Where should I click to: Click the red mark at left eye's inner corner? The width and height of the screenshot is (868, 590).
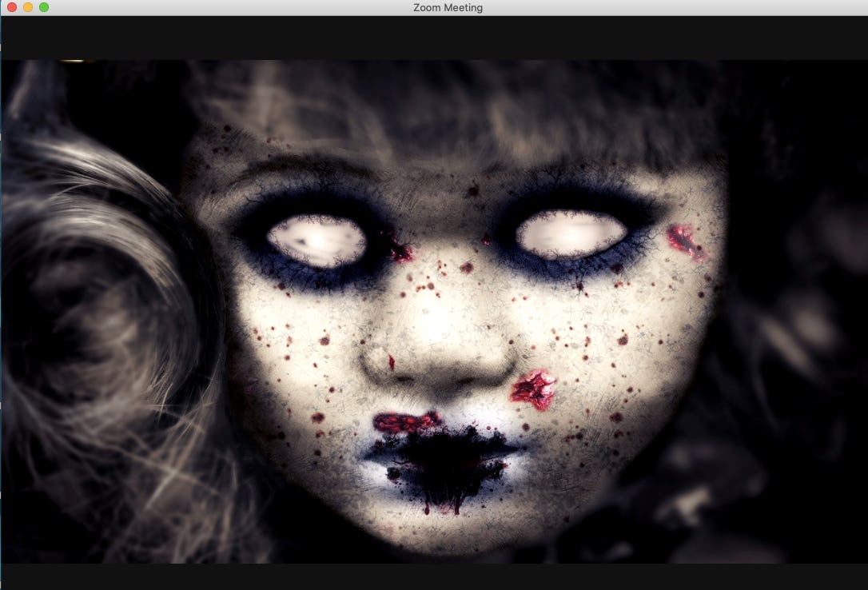coord(400,253)
